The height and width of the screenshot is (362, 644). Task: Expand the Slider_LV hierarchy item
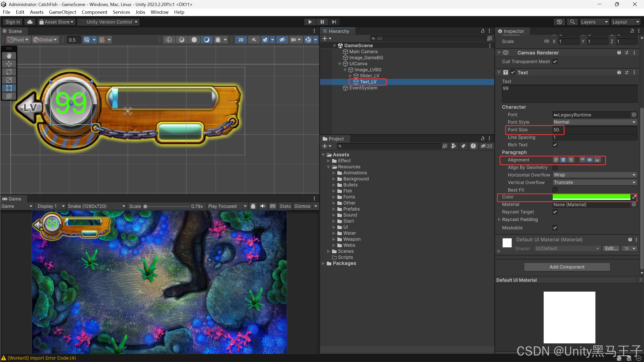click(350, 76)
